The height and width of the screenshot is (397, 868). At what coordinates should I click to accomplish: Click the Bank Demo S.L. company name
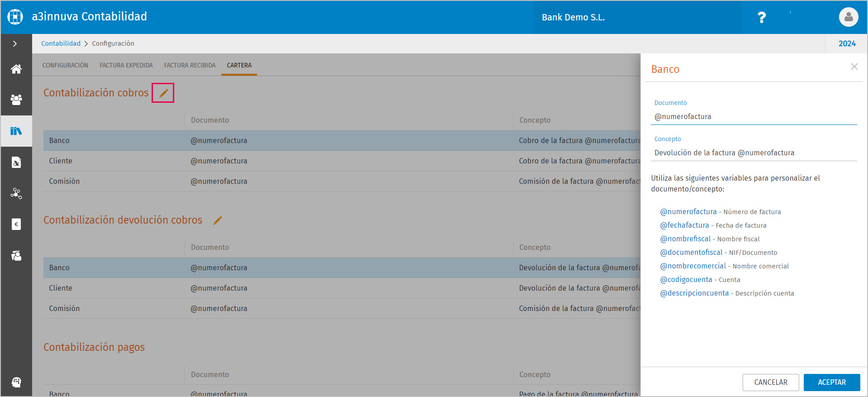tap(573, 17)
